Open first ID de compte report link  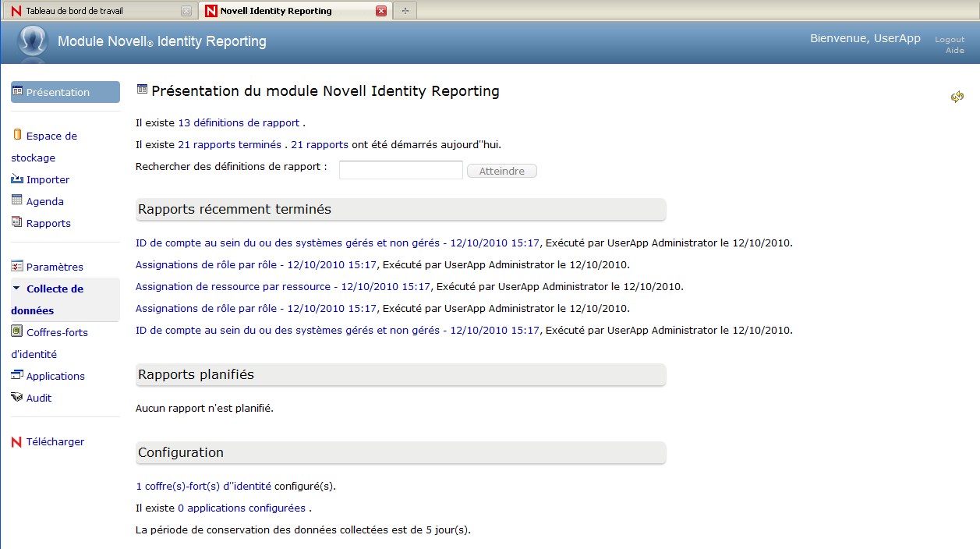point(338,243)
